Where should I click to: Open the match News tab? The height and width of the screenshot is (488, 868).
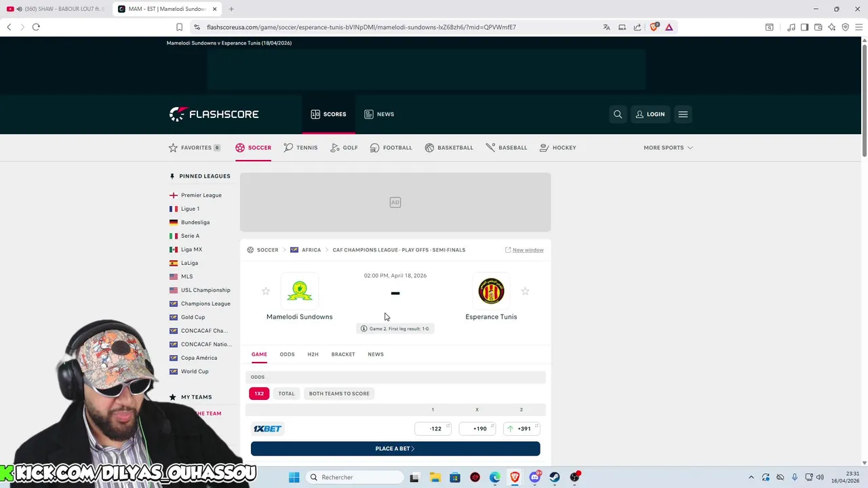coord(376,354)
